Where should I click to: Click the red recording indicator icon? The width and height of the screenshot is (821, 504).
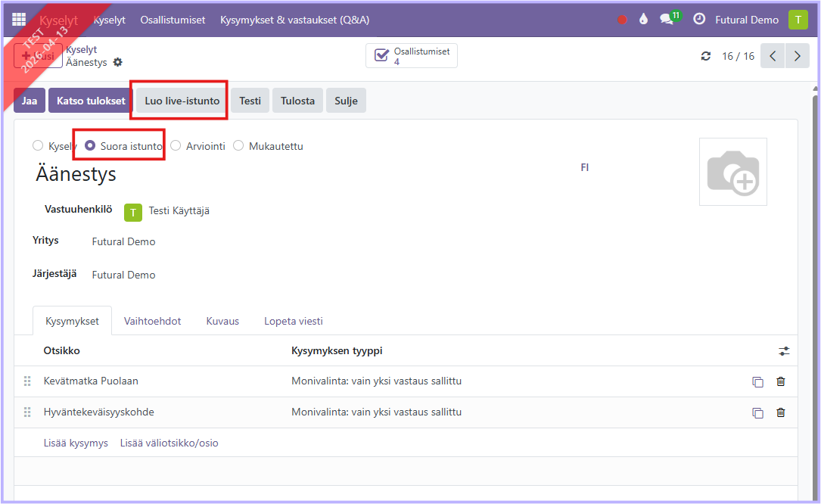(622, 20)
